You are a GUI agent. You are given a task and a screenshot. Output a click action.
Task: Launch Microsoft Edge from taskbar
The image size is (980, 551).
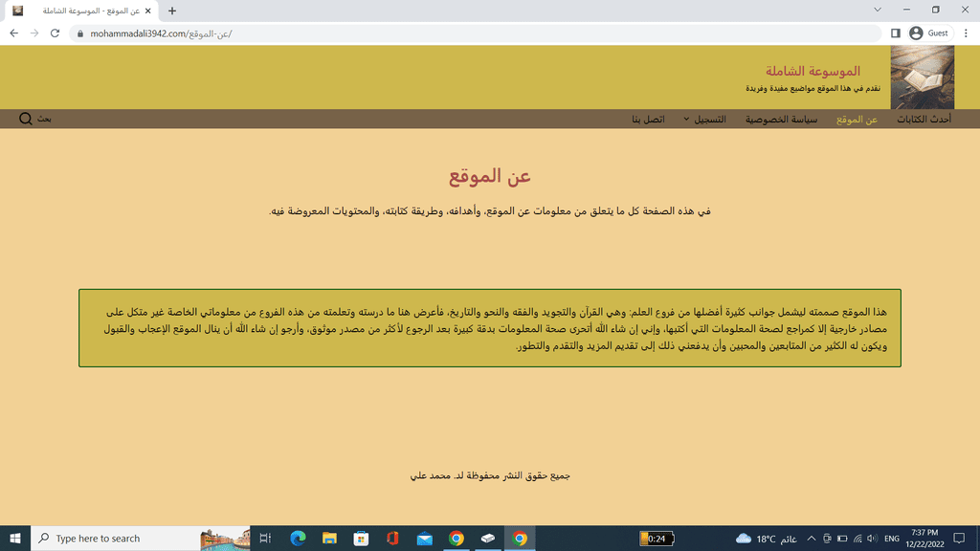pos(299,538)
